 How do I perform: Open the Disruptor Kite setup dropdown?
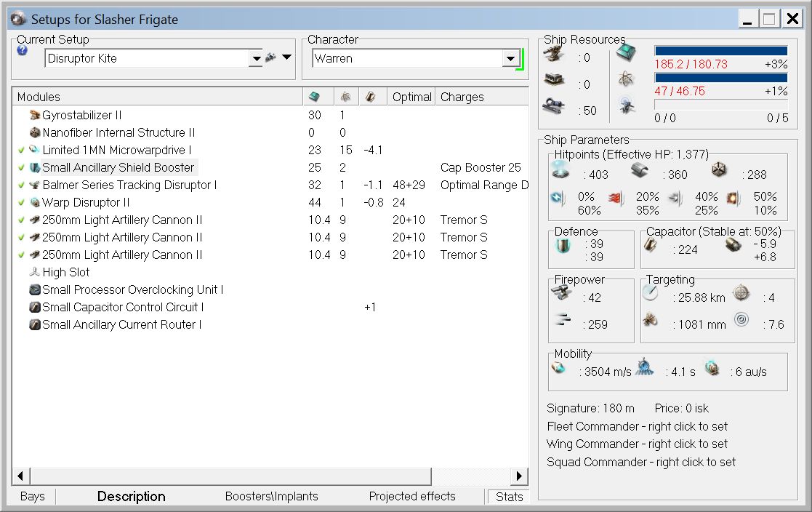256,59
